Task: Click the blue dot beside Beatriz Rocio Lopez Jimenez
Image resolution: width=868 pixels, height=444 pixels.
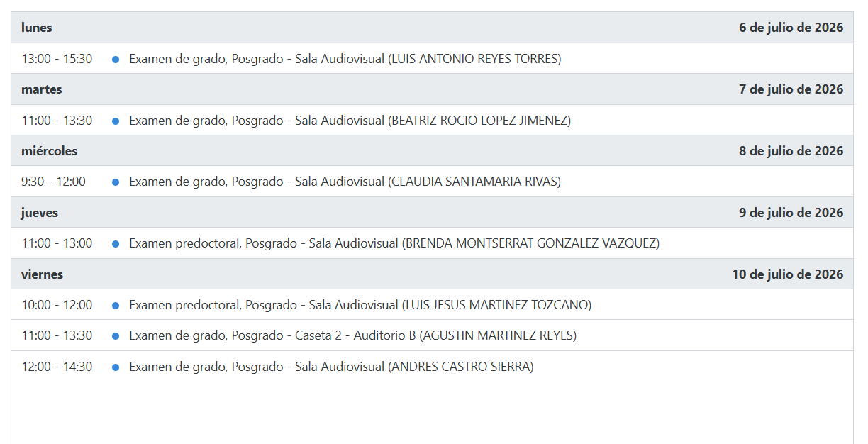Action: 116,121
